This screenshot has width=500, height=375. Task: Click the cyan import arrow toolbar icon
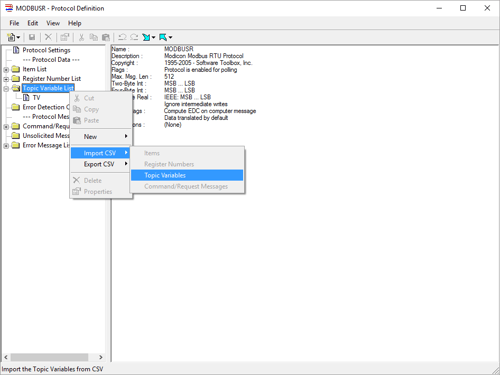[x=146, y=37]
